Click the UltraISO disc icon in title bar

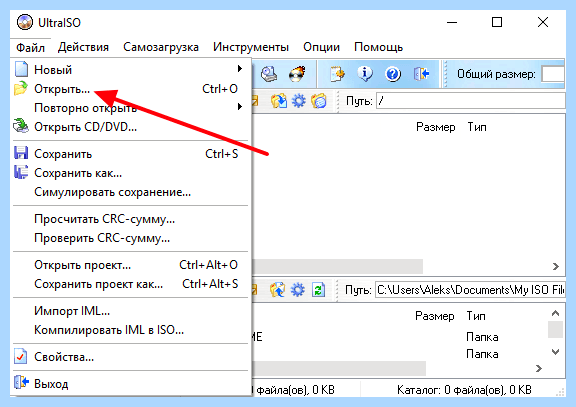pos(25,22)
